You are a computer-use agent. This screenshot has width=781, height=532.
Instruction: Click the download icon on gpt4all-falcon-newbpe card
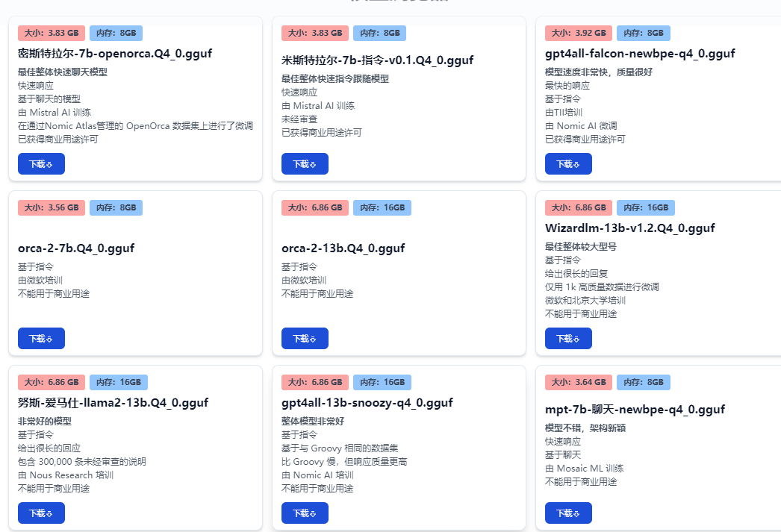click(x=577, y=163)
